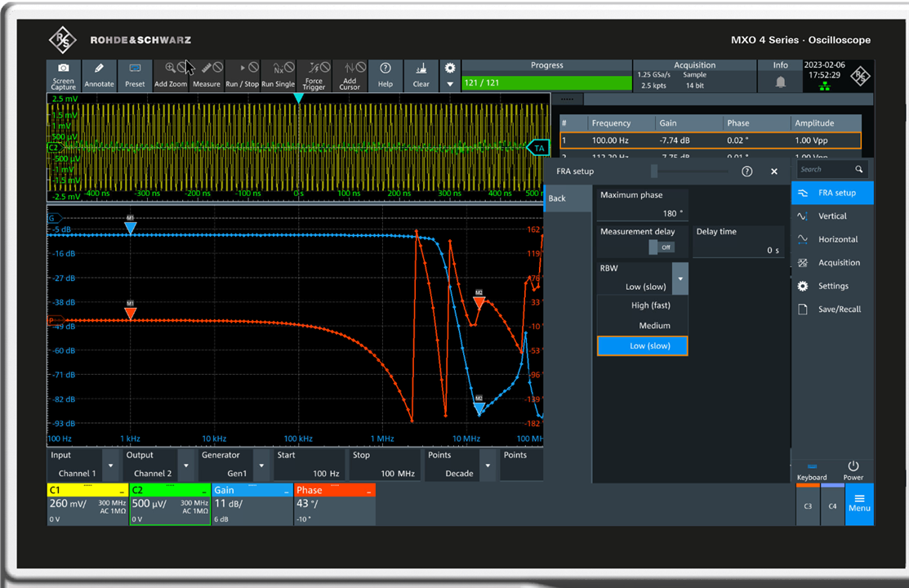Choose the Medium RBW option
This screenshot has height=588, width=909.
click(x=654, y=326)
